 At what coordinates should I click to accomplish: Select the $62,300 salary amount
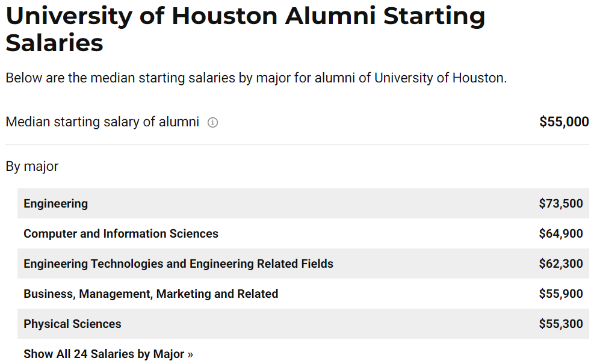click(x=561, y=264)
